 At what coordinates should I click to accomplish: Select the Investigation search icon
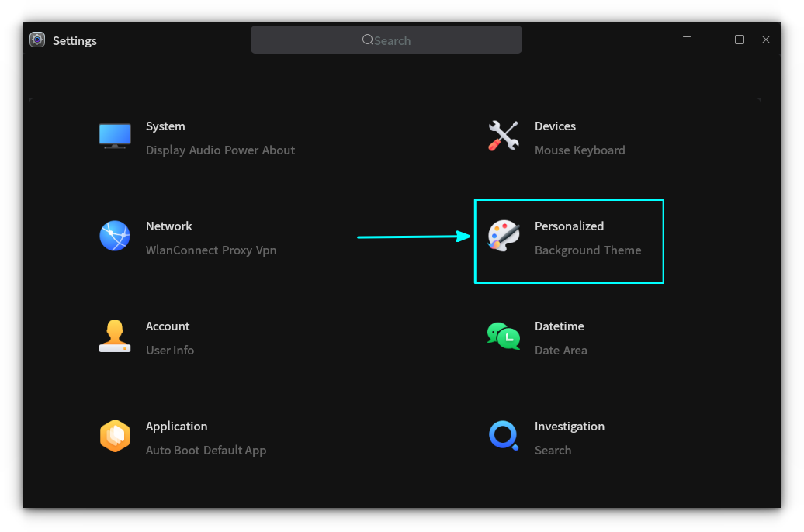pos(503,435)
